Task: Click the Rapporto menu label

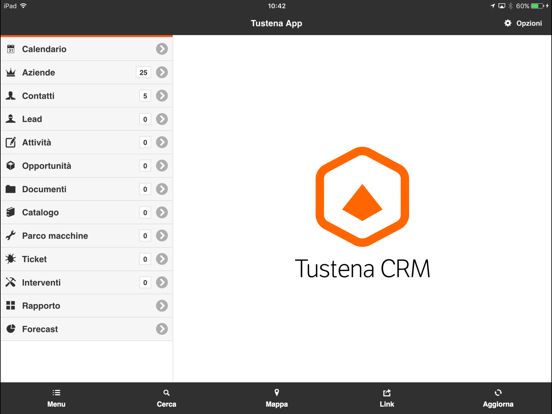Action: click(x=41, y=306)
